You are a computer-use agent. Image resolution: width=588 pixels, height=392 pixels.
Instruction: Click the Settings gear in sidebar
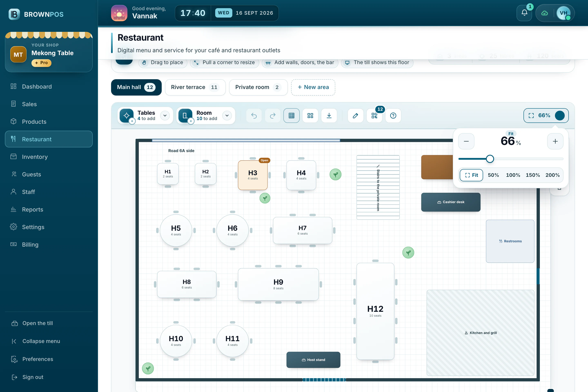pos(13,227)
